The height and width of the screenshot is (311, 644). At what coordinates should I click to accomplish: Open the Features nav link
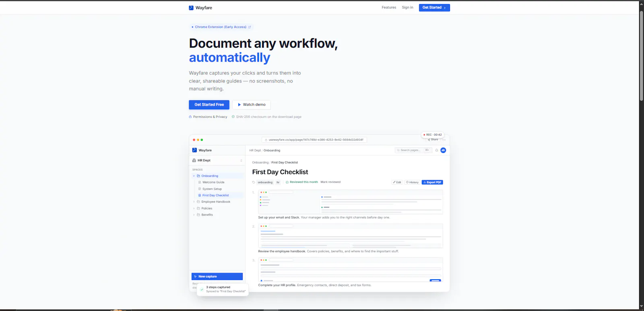point(389,8)
